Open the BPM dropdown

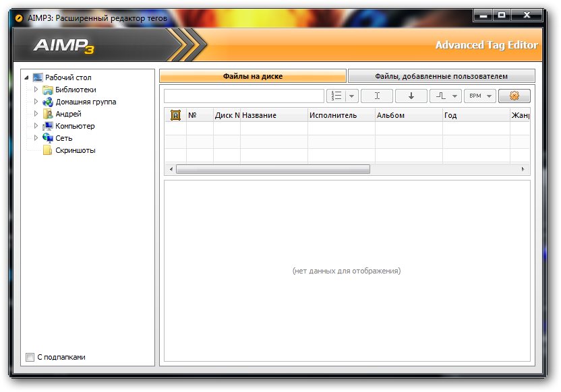point(479,96)
